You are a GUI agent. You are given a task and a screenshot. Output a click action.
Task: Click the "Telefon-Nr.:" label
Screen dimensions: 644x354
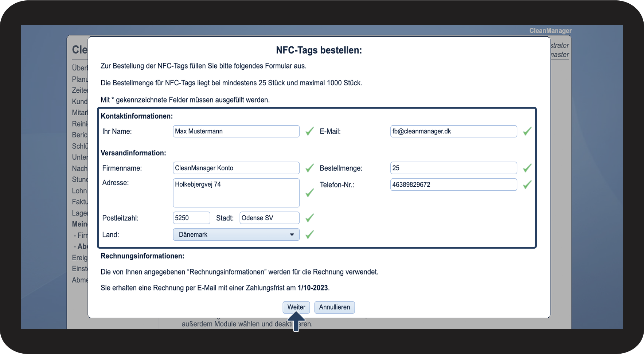tap(337, 185)
